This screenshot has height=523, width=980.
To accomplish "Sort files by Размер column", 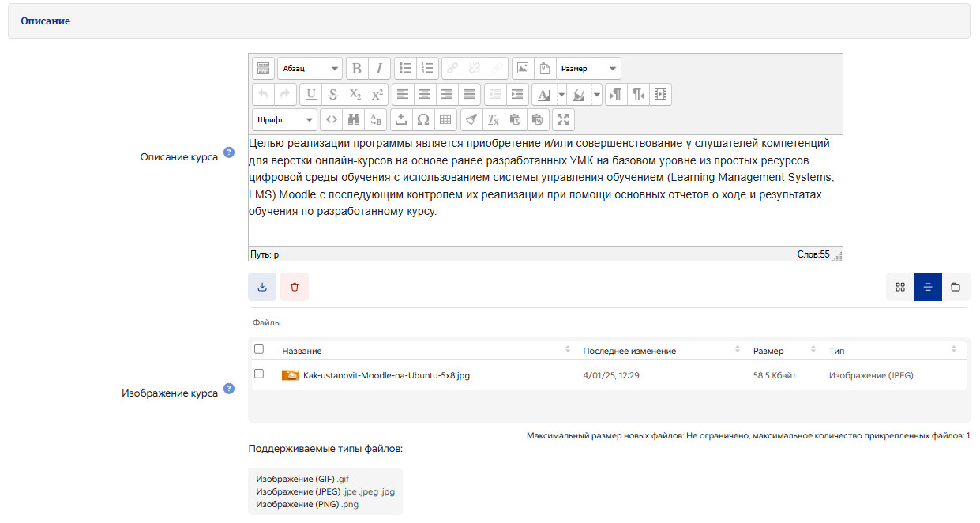I will pyautogui.click(x=768, y=351).
